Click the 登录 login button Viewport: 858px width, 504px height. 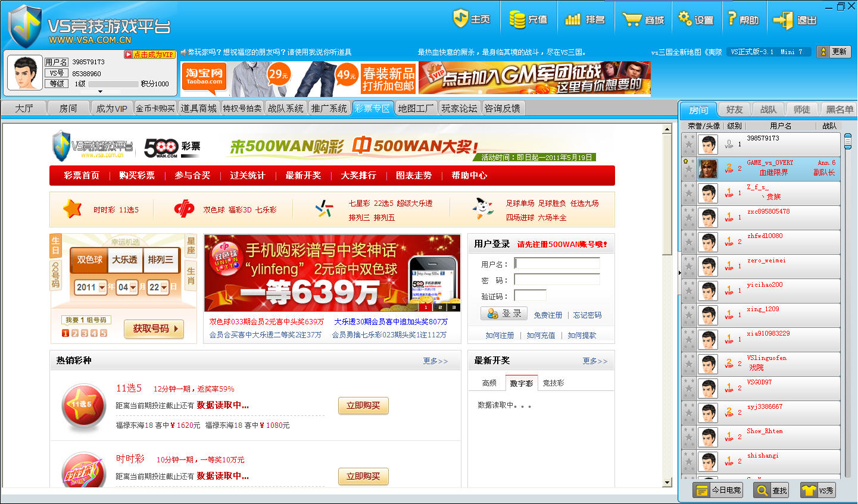coord(504,314)
